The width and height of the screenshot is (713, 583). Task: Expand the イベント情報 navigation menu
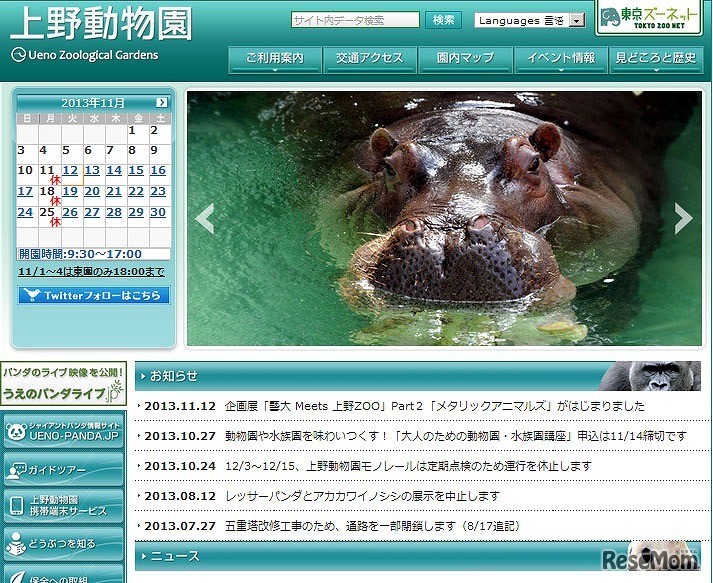pos(560,60)
